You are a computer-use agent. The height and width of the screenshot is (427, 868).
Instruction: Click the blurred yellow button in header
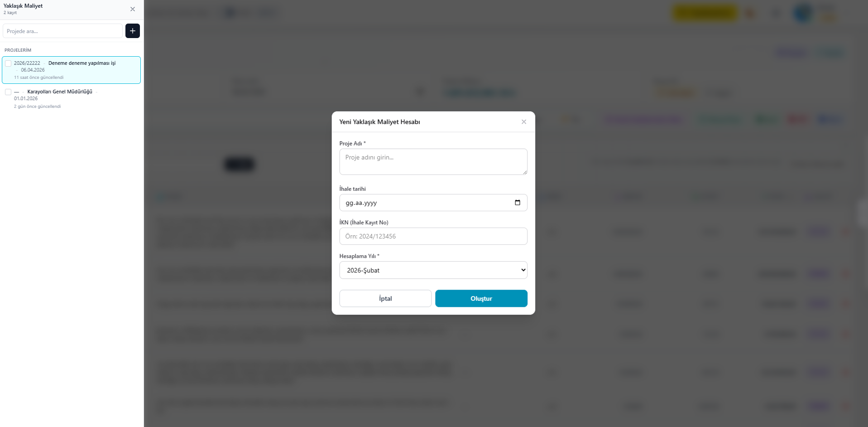[705, 13]
